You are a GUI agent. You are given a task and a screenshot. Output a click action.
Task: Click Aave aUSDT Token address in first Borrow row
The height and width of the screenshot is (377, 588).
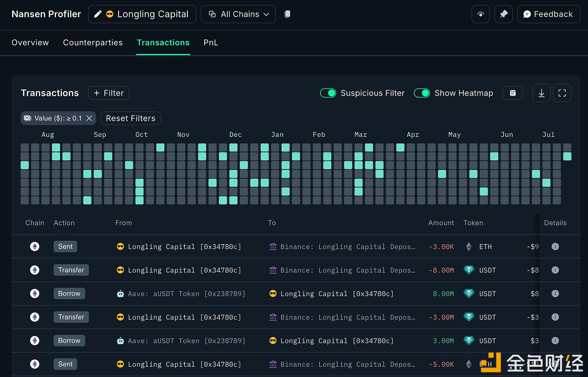point(186,294)
